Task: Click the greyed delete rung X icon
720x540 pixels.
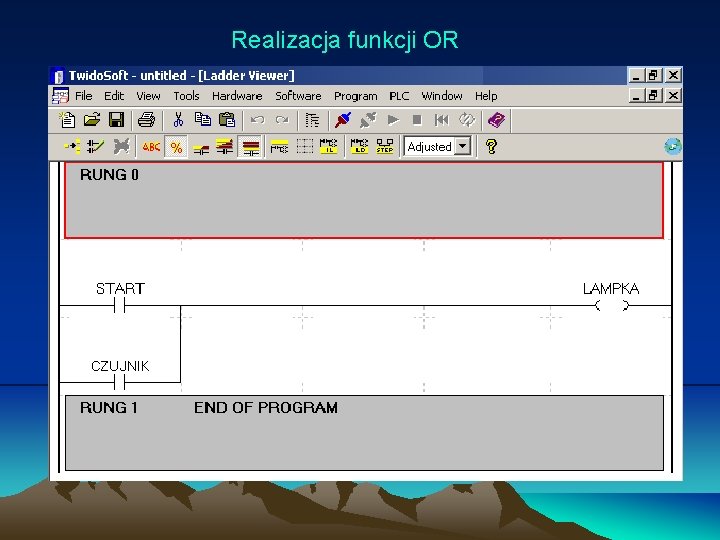Action: [121, 147]
